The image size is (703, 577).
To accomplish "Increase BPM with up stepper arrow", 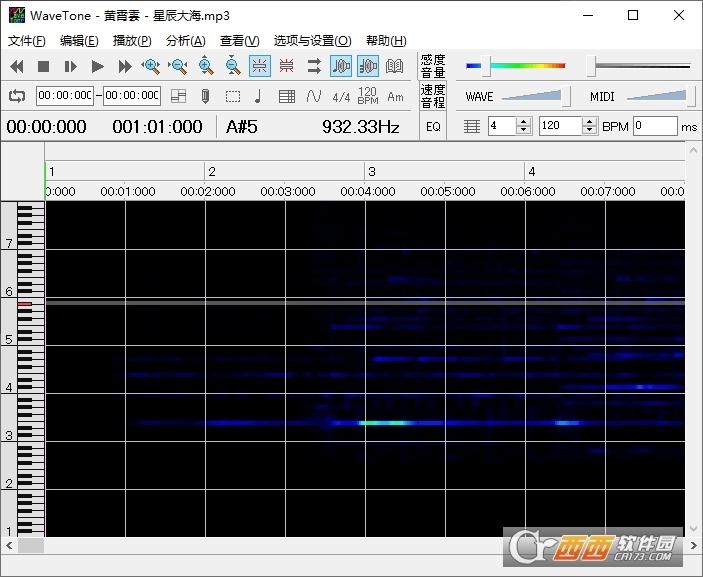I will 590,121.
